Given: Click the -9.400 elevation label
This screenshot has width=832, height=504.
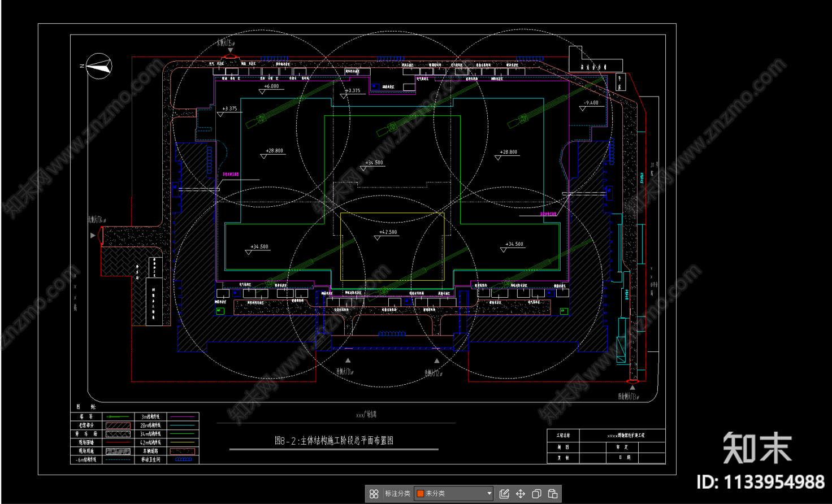Looking at the screenshot, I should point(591,103).
